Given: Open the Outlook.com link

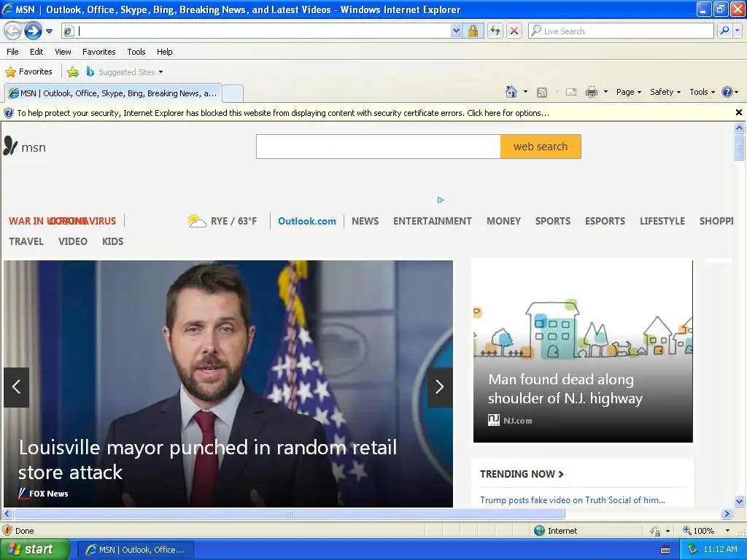Looking at the screenshot, I should [x=307, y=221].
